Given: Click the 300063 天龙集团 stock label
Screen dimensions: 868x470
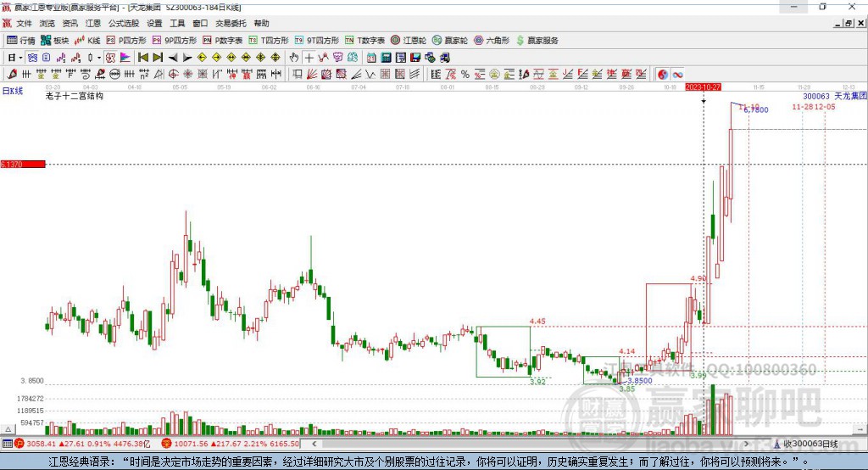Looking at the screenshot, I should click(x=835, y=96).
